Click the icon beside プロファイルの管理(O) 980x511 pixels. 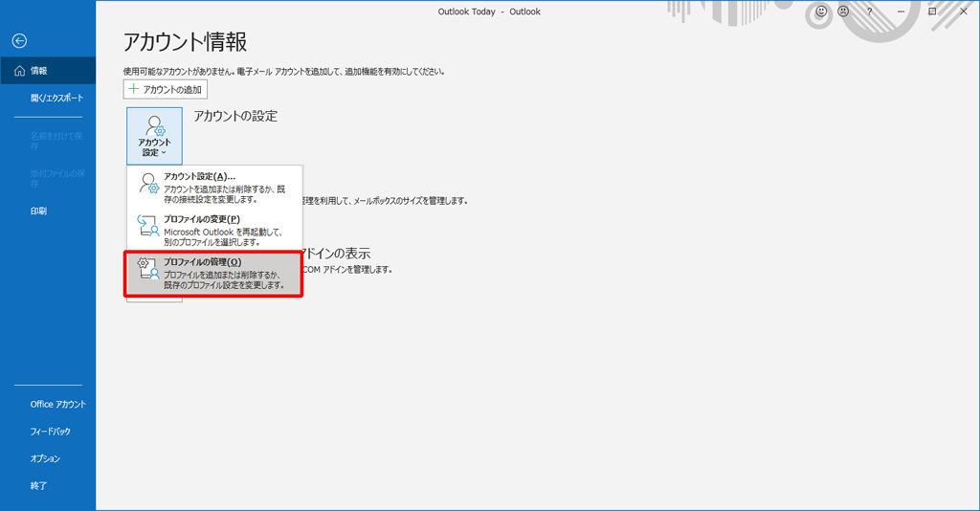point(148,268)
